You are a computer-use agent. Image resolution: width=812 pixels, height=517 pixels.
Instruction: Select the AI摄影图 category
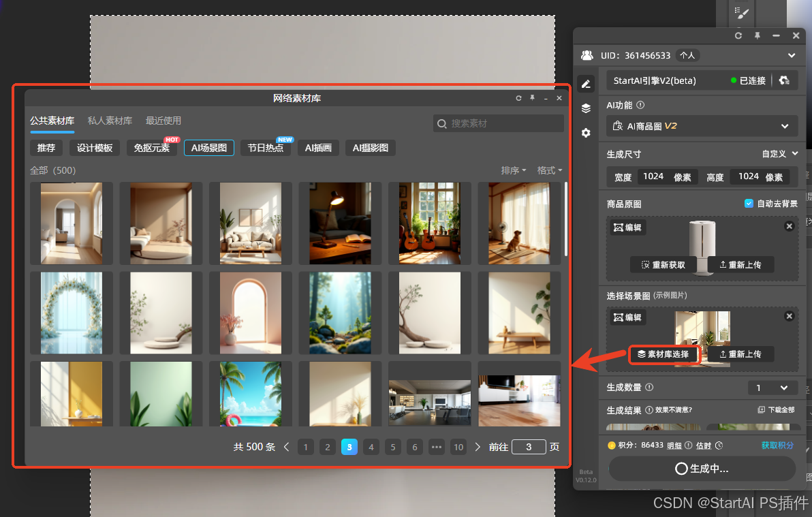coord(371,148)
